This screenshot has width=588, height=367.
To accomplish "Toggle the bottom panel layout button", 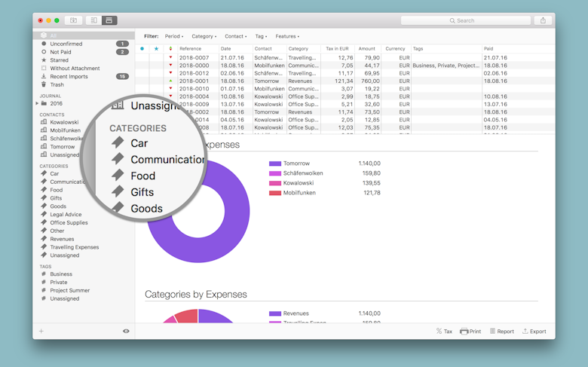I will coord(109,20).
